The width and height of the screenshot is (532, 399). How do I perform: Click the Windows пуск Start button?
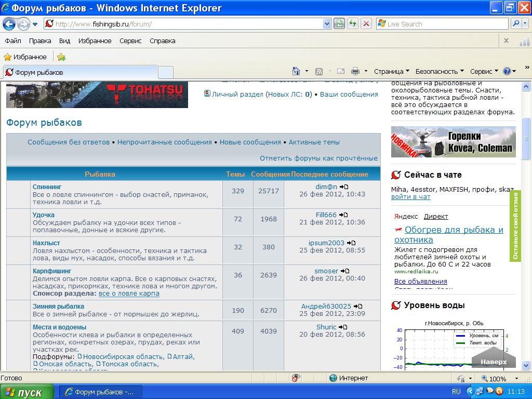(x=27, y=392)
